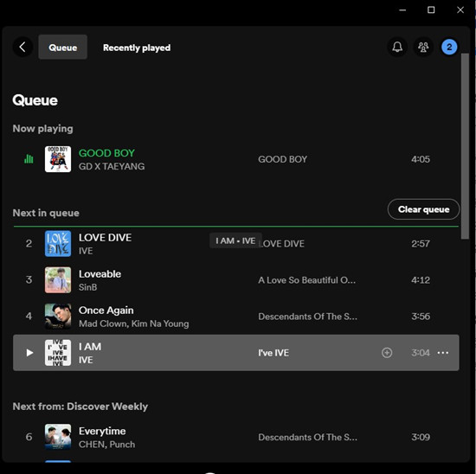This screenshot has height=474, width=476.
Task: Open artist Mad Clown
Action: [103, 323]
